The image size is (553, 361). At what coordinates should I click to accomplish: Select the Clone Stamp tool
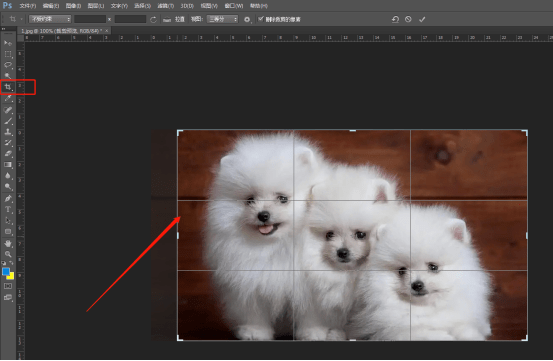(x=8, y=132)
